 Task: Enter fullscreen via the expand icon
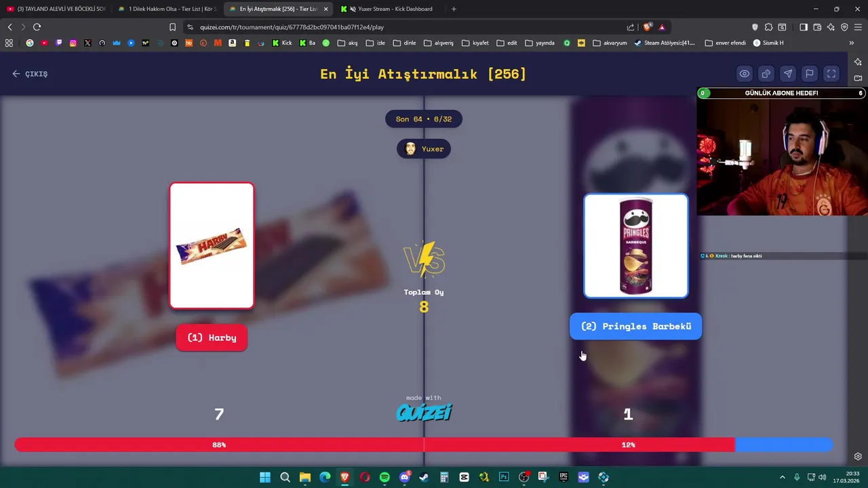click(x=831, y=74)
